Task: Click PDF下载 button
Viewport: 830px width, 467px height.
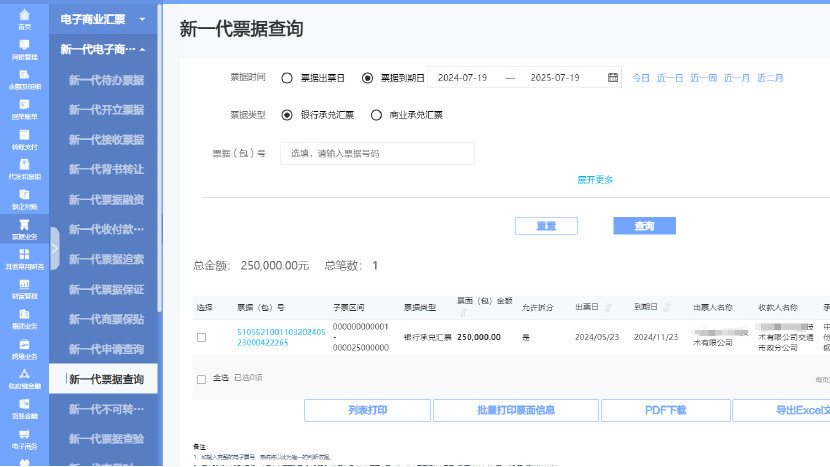Action: click(x=665, y=410)
